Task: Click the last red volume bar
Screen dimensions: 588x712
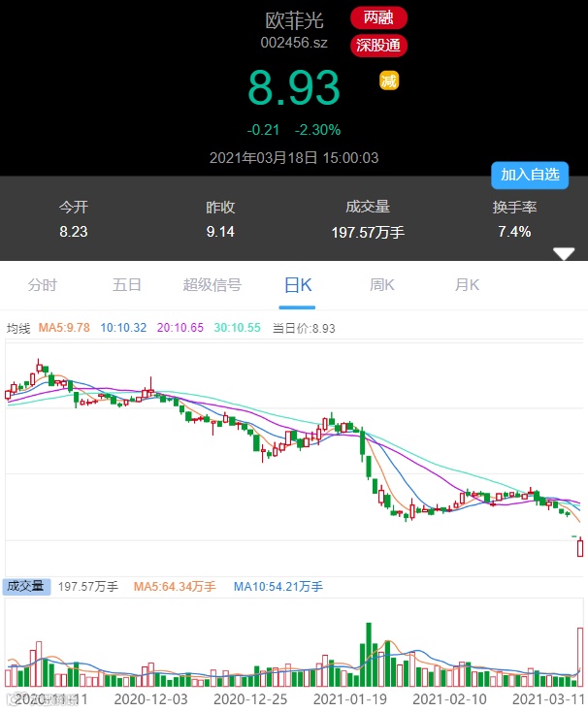Action: [x=580, y=657]
